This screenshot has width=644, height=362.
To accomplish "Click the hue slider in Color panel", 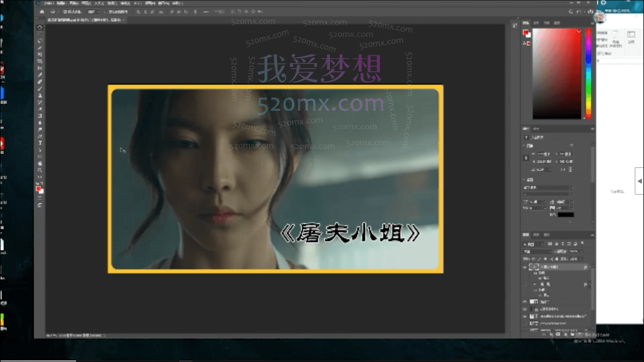I will click(588, 73).
